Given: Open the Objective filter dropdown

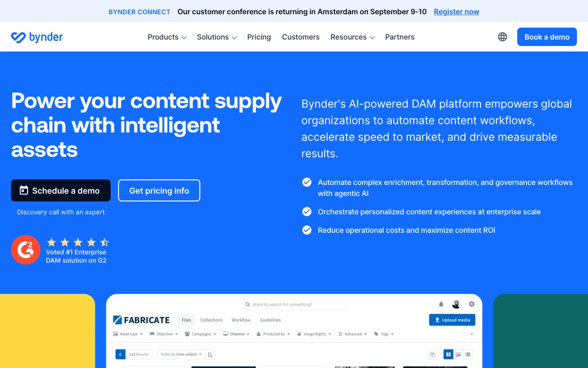Looking at the screenshot, I should coord(164,334).
